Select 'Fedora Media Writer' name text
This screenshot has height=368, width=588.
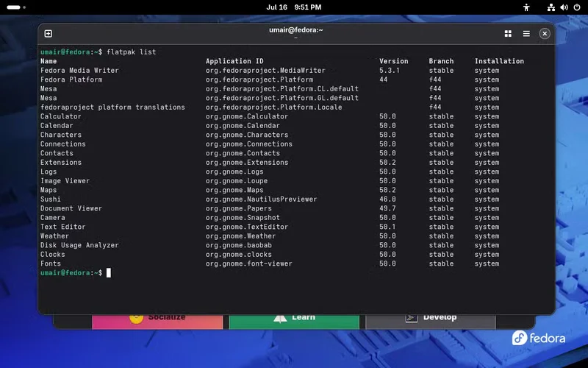[79, 70]
